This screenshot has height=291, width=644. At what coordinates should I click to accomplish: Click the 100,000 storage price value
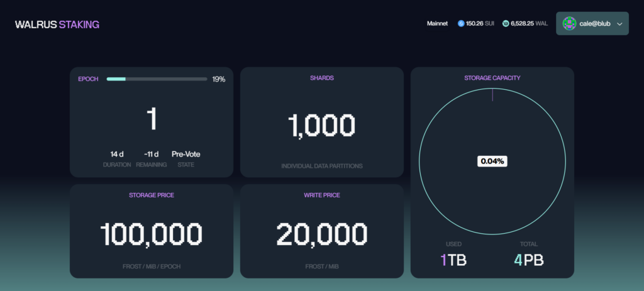pyautogui.click(x=152, y=234)
